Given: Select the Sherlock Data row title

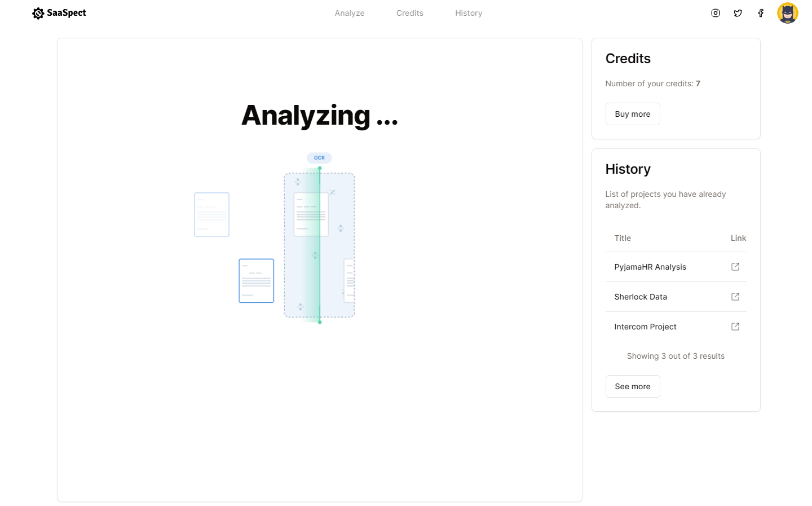Looking at the screenshot, I should [641, 297].
